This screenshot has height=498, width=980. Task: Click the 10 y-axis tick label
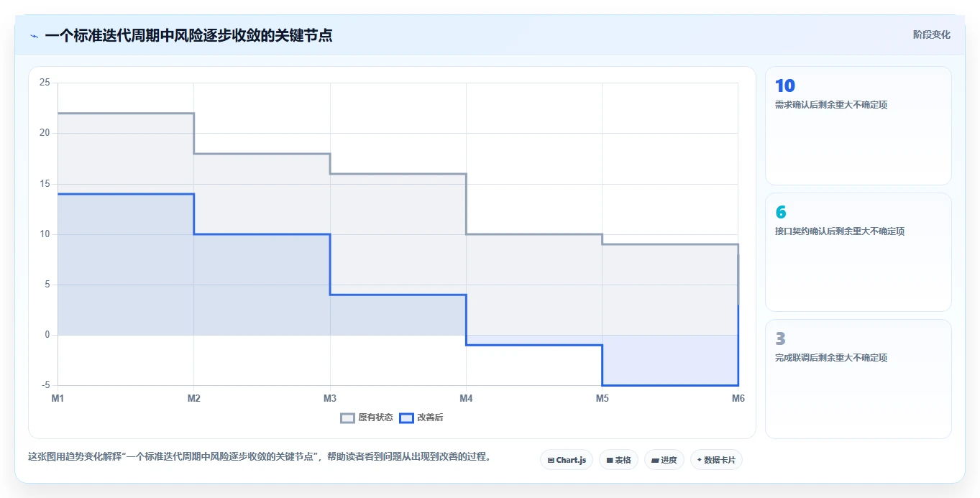[x=45, y=234]
